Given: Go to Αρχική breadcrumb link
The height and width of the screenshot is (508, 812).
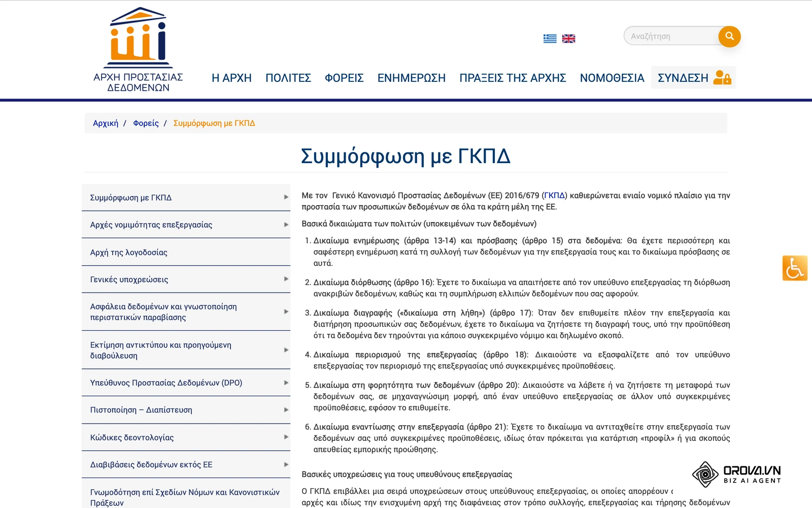Looking at the screenshot, I should [106, 123].
